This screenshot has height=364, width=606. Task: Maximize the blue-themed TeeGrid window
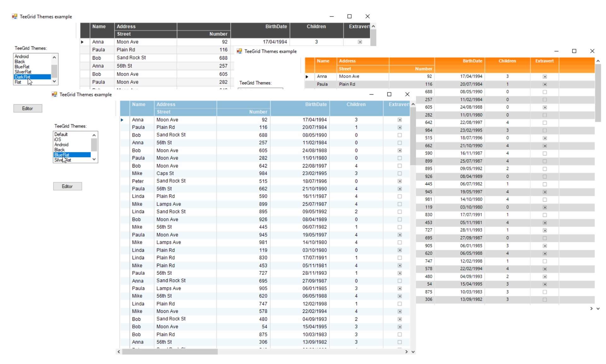click(389, 94)
